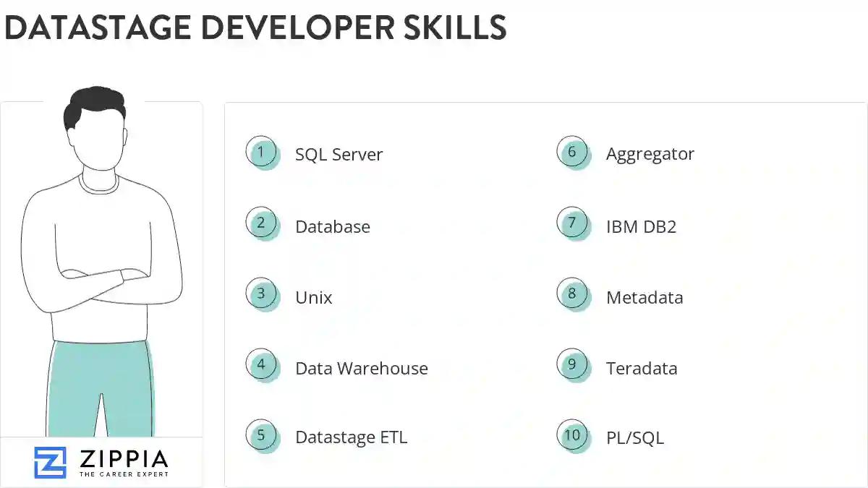Screen dimensions: 868x488
Task: Click the numbered badge 4 beside Data Warehouse
Action: 262,365
